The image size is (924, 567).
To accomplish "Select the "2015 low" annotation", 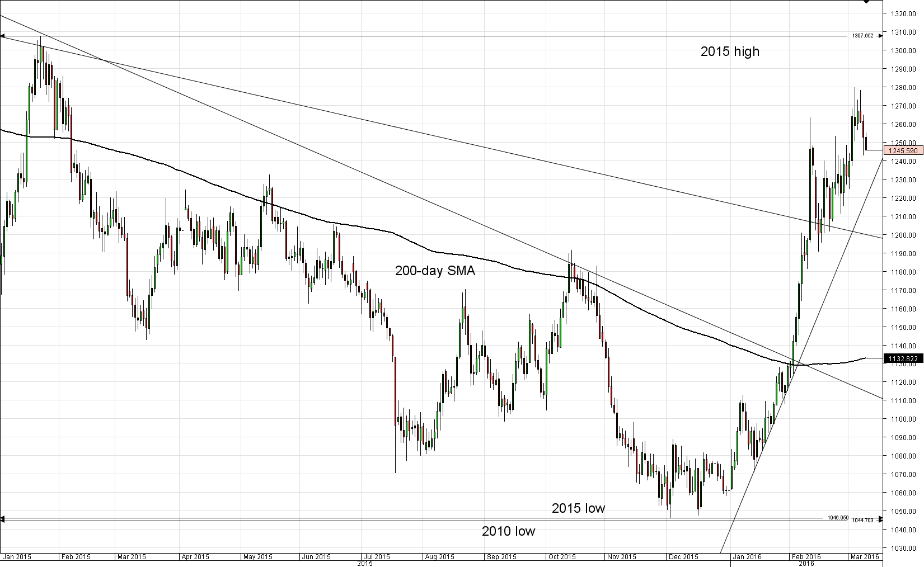I will [578, 508].
